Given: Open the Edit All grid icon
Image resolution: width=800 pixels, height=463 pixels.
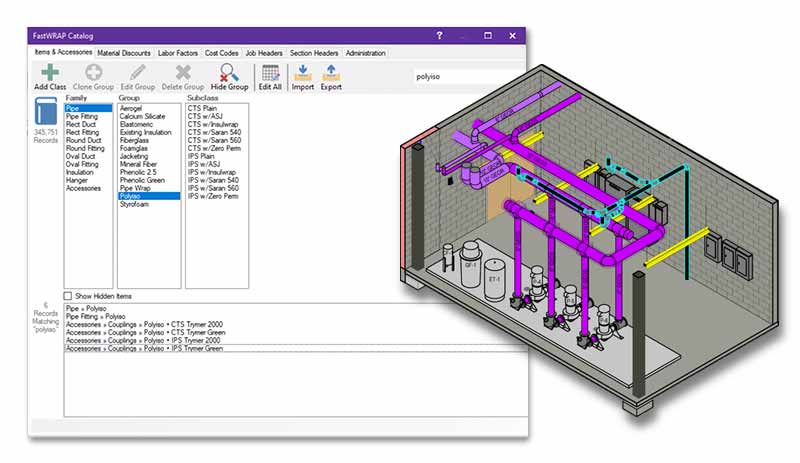Looking at the screenshot, I should (x=270, y=72).
